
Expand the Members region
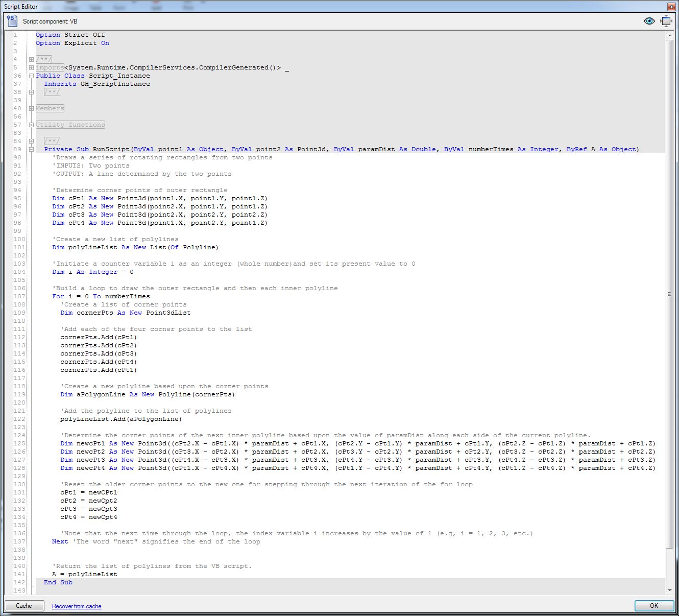click(x=31, y=108)
